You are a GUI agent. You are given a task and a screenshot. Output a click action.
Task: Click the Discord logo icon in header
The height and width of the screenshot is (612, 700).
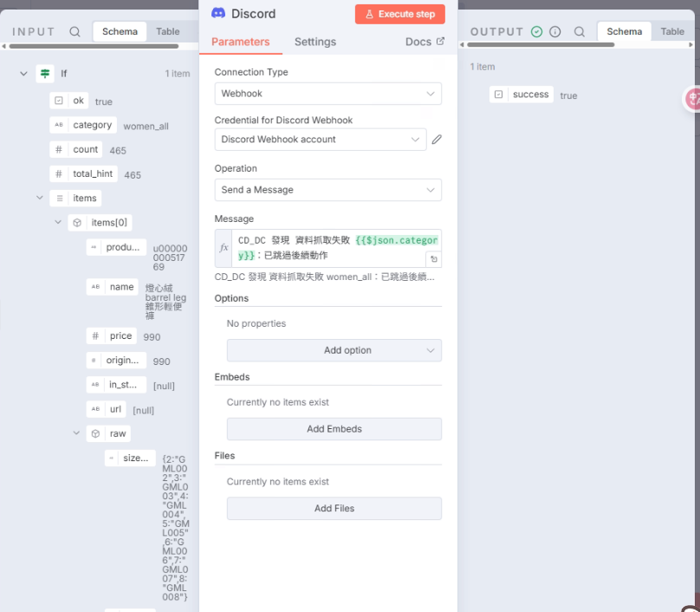click(x=218, y=13)
